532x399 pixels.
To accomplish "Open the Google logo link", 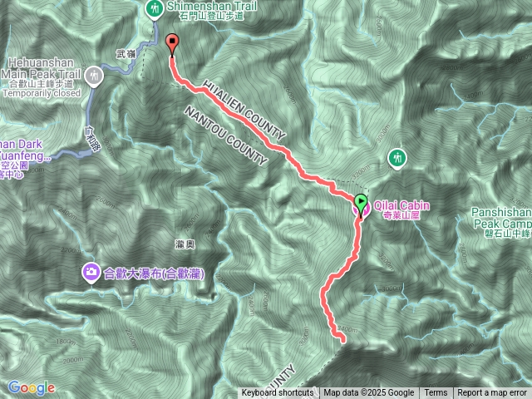I will (x=32, y=387).
